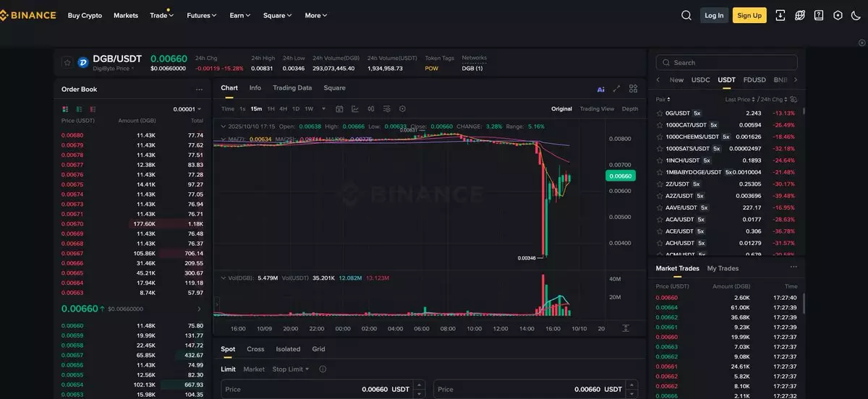This screenshot has height=399, width=868.
Task: Open chart settings hexagon icon
Action: tap(402, 109)
